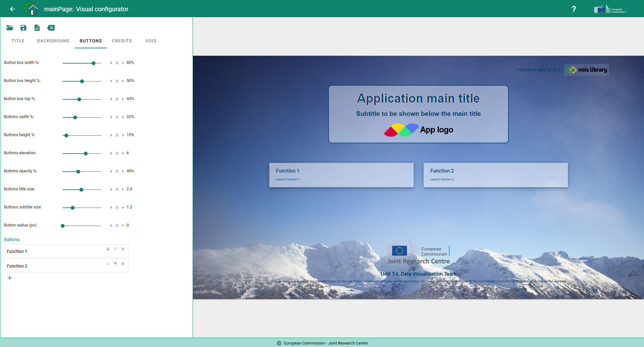
Task: Click the Buttons elevation slider
Action: [x=82, y=154]
